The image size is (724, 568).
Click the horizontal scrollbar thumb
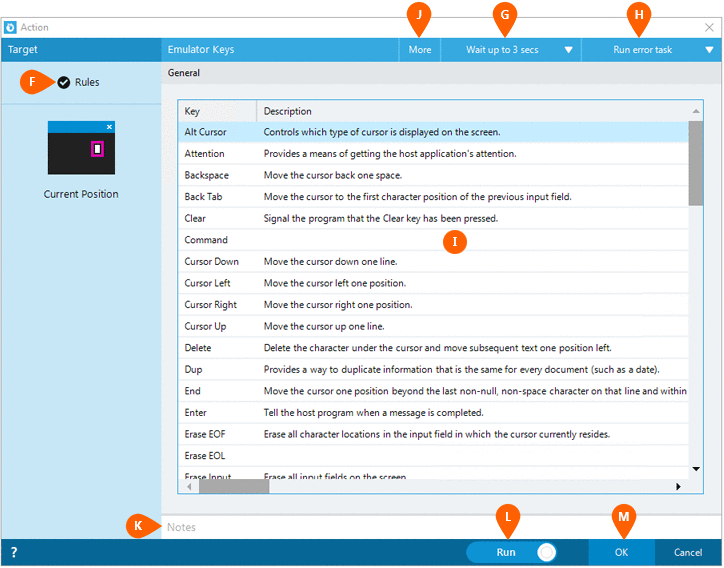click(x=234, y=487)
